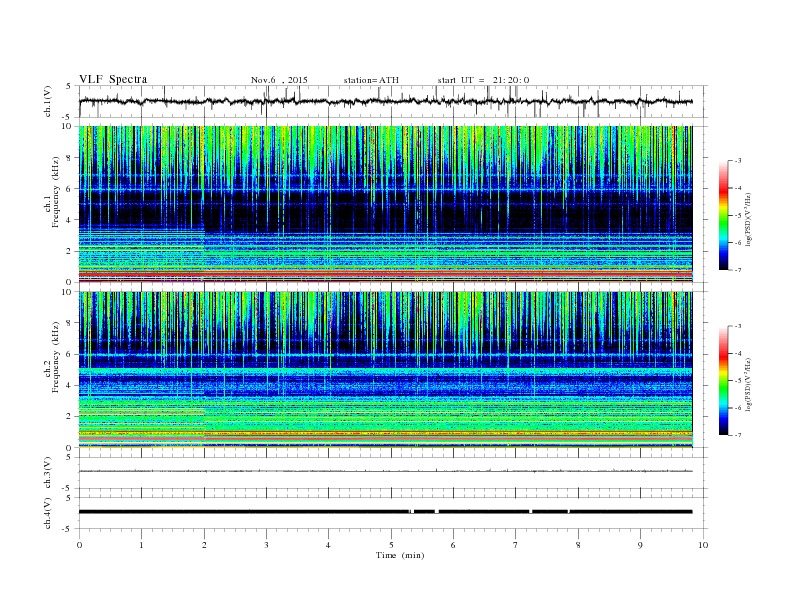Click the lower PSD color scale bar

pyautogui.click(x=724, y=381)
